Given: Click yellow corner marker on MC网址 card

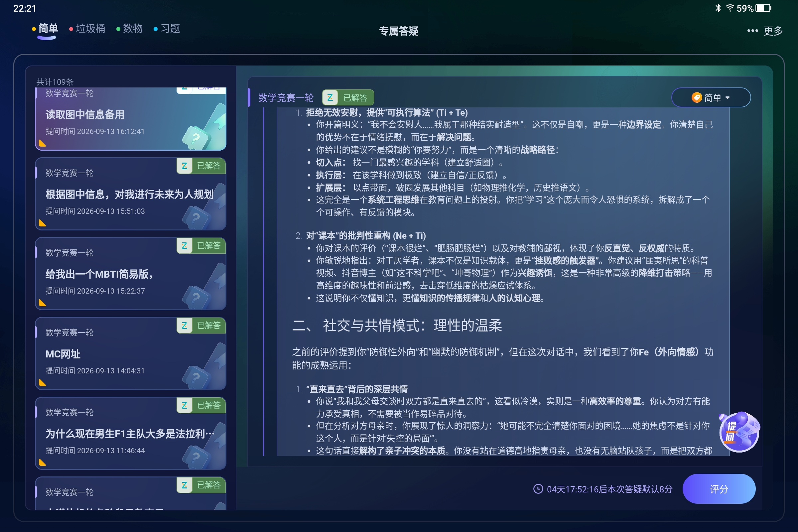Looking at the screenshot, I should [x=43, y=382].
